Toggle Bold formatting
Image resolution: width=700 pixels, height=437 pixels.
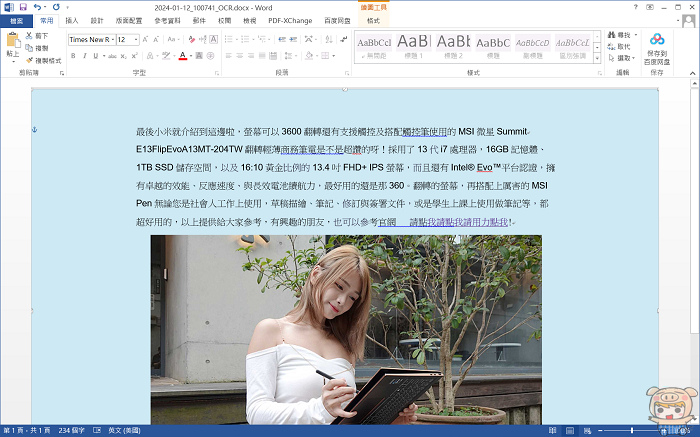tap(73, 56)
